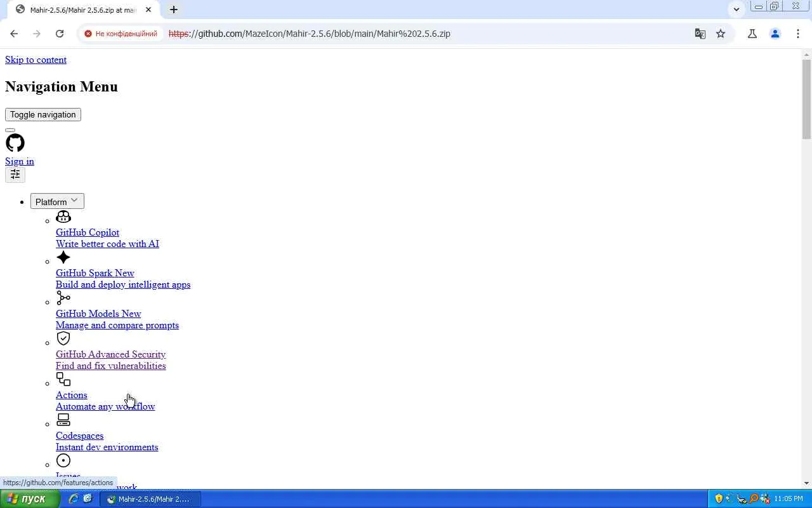Bookmark this page with the star
The image size is (812, 508).
(x=721, y=34)
